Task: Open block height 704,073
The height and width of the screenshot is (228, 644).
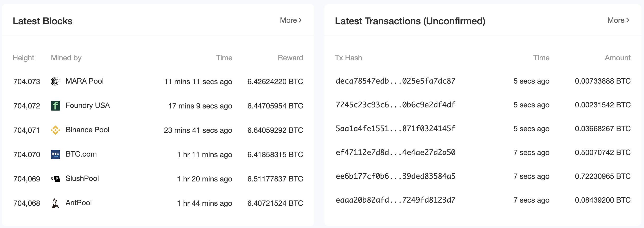Action: click(x=27, y=81)
